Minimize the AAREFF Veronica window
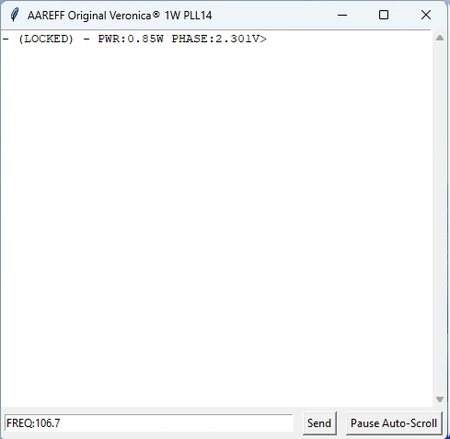The width and height of the screenshot is (450, 439). (x=342, y=15)
